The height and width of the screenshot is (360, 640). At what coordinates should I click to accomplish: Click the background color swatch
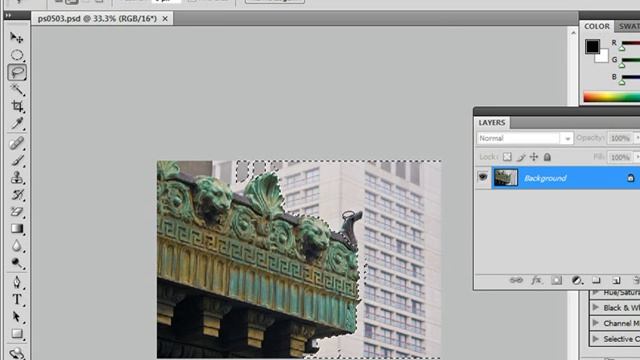602,57
